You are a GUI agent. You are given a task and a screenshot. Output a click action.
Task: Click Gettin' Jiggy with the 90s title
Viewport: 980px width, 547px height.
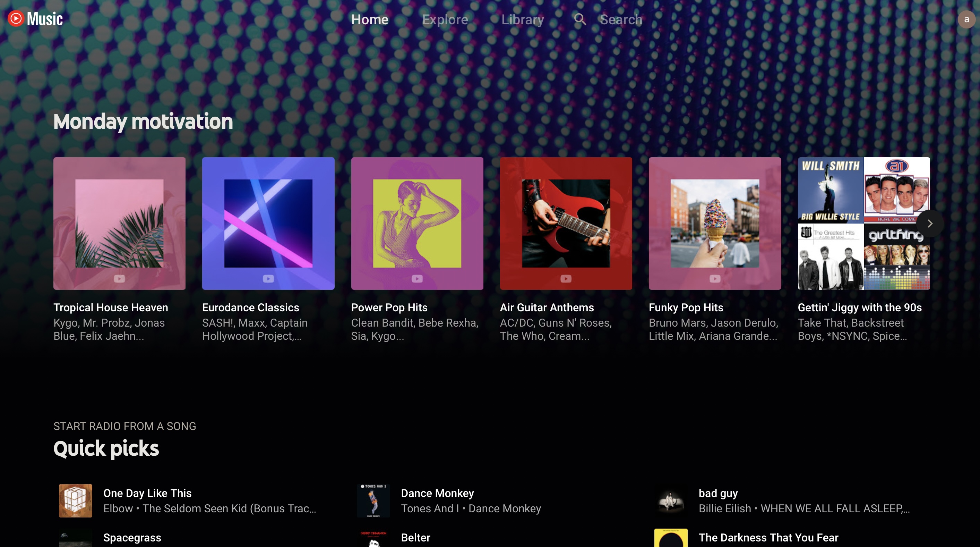click(x=860, y=308)
